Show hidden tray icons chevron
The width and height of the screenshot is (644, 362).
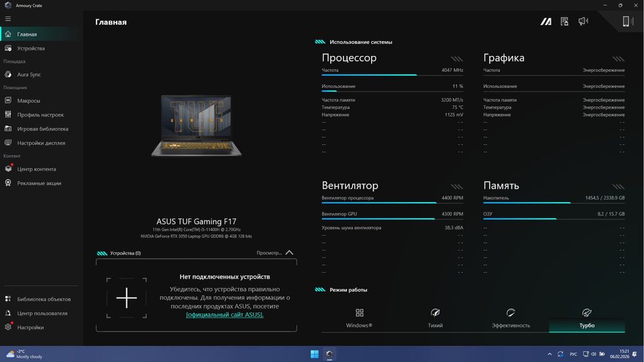tap(549, 354)
